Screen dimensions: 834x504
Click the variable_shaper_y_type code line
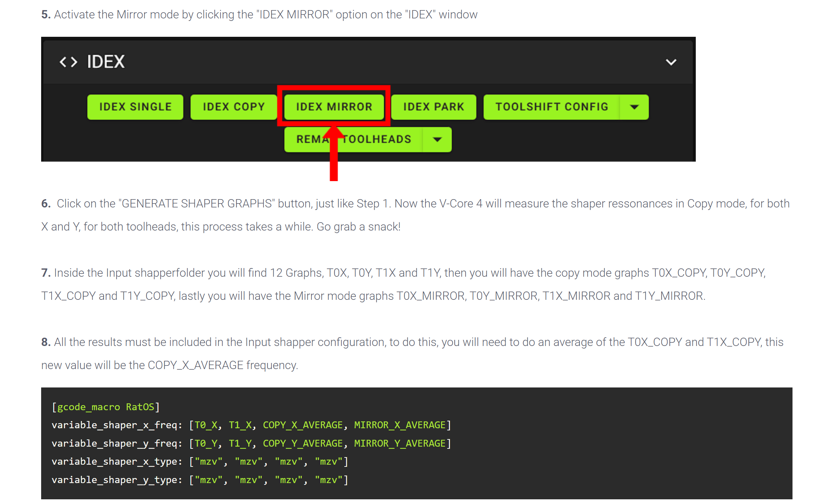coord(200,480)
